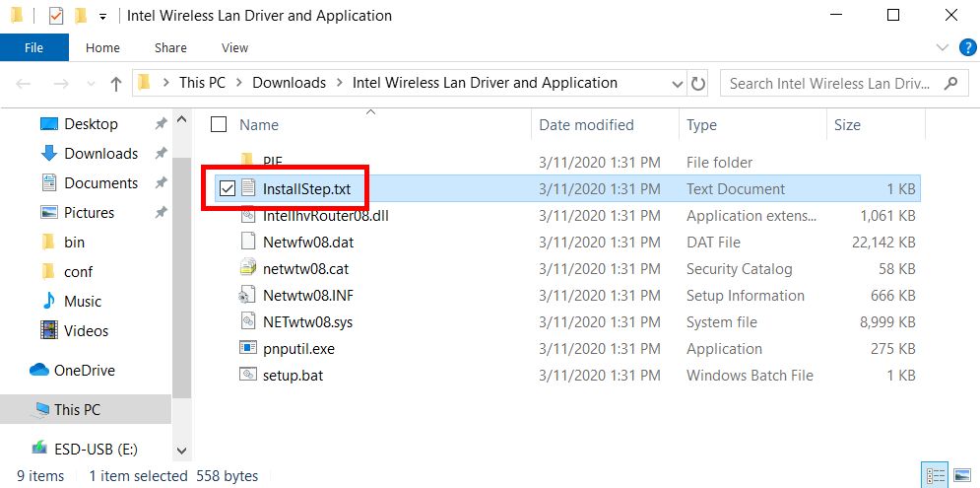The image size is (980, 488).
Task: Open the Customize Quick Access Toolbar dropdown
Action: [x=103, y=17]
